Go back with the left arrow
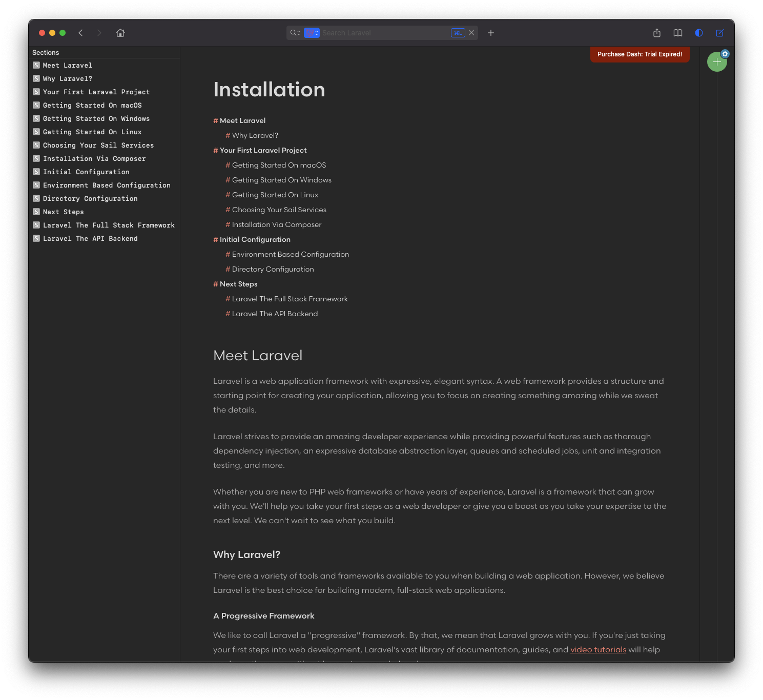The image size is (763, 700). click(x=80, y=33)
